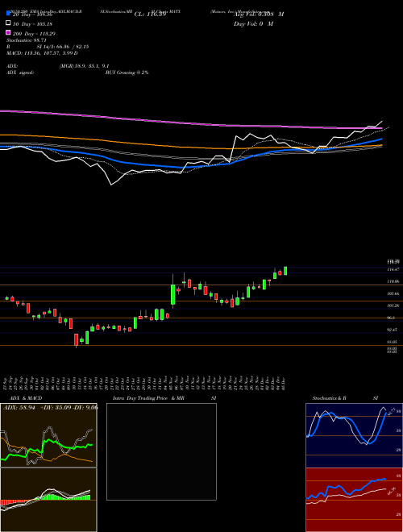
Task: Click the white 50 Day legend square
Action: point(8,23)
